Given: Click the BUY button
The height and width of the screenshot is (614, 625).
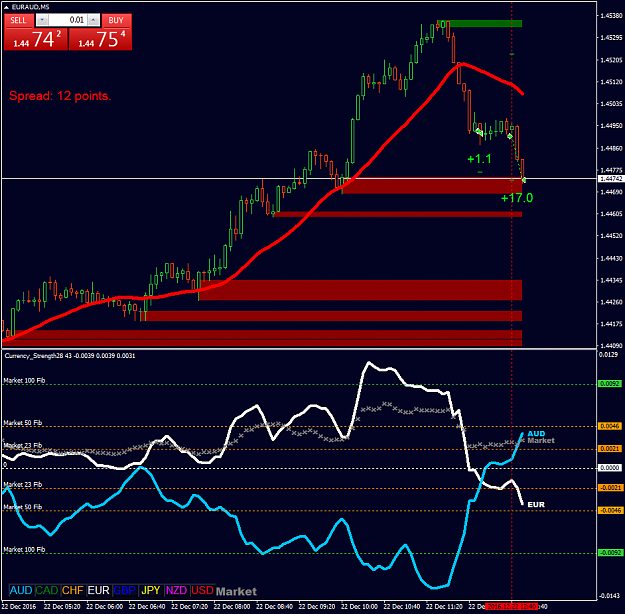Looking at the screenshot, I should pyautogui.click(x=116, y=20).
